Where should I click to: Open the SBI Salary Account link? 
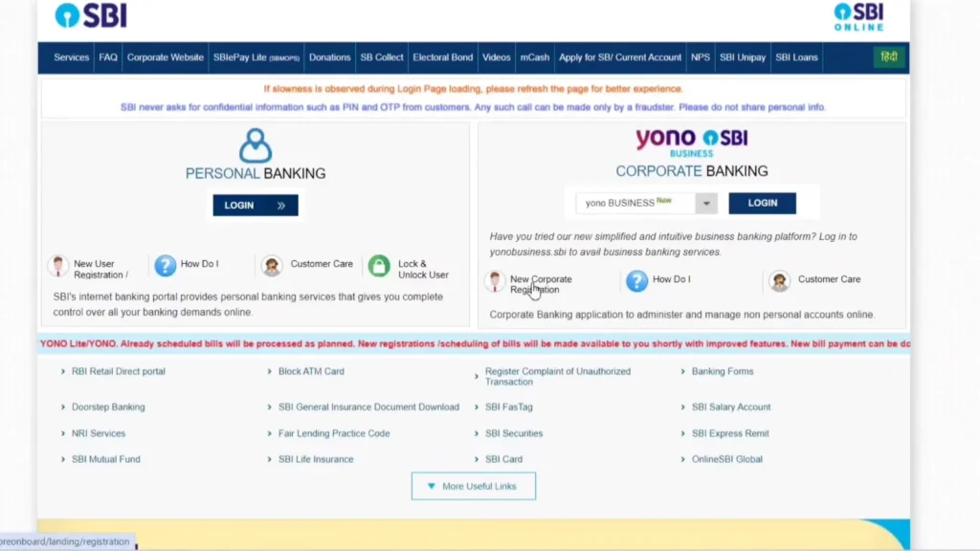click(731, 407)
